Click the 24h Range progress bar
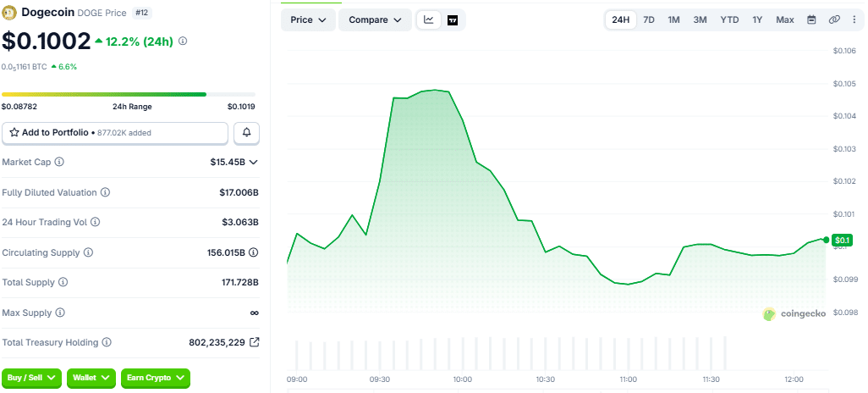This screenshot has width=868, height=393. pos(129,95)
